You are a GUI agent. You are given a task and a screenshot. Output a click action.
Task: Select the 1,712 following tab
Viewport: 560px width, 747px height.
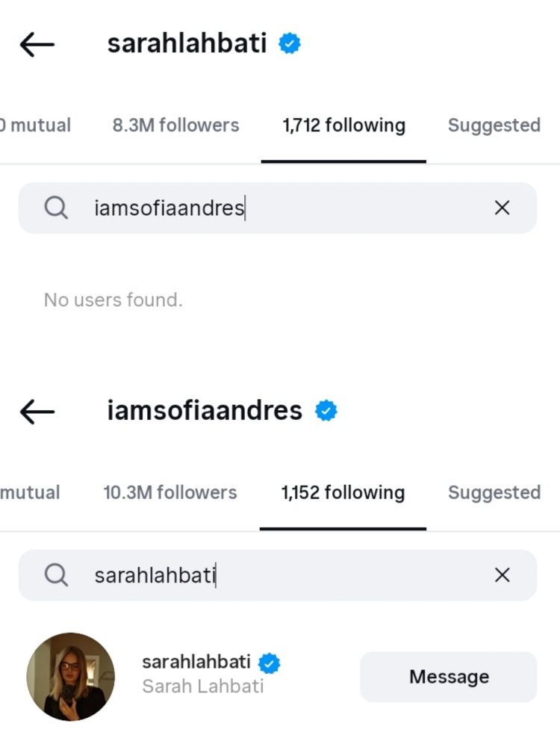(343, 125)
